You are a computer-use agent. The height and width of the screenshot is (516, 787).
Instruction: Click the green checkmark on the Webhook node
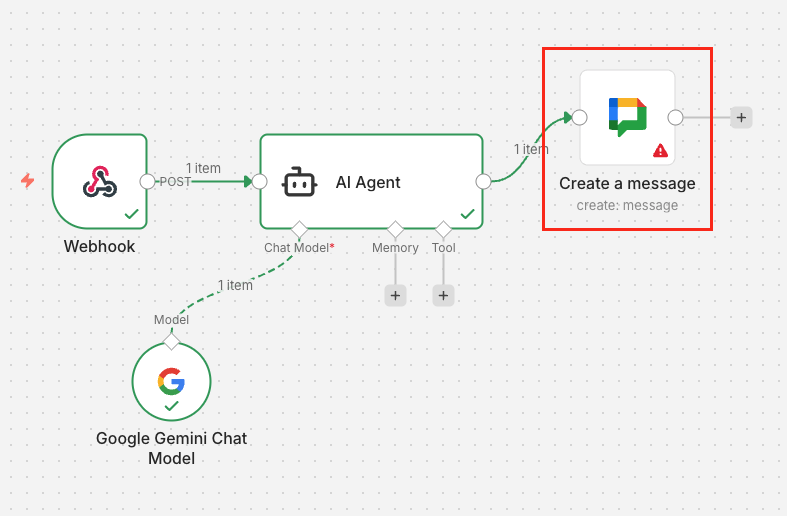pos(131,214)
